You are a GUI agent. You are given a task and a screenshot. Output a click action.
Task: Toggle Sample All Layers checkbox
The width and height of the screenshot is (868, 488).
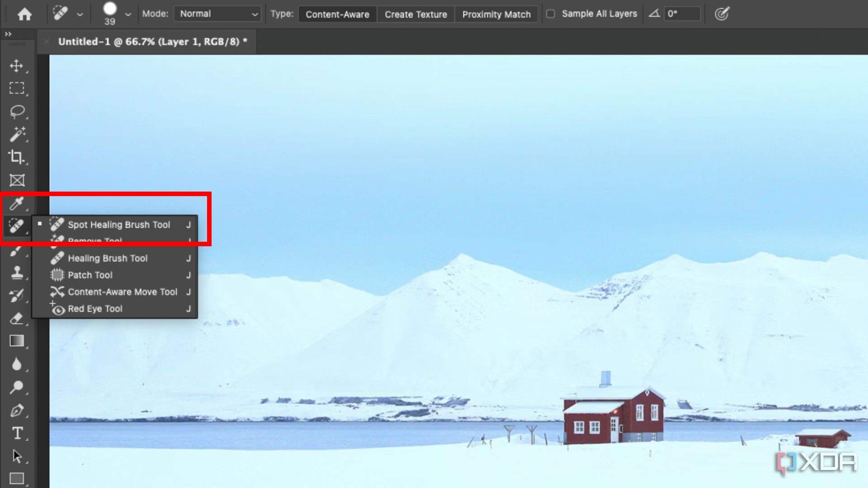(x=550, y=13)
